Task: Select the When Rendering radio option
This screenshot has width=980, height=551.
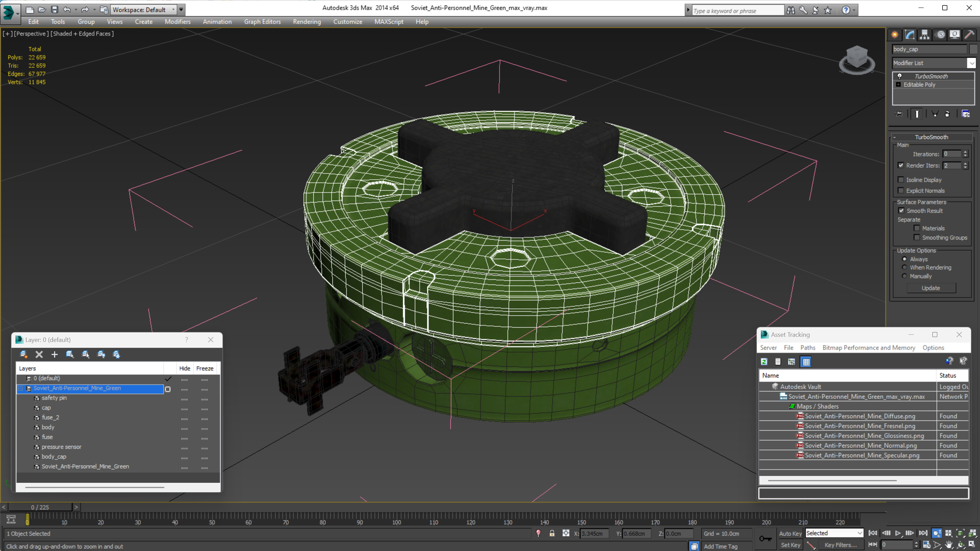Action: (x=904, y=267)
